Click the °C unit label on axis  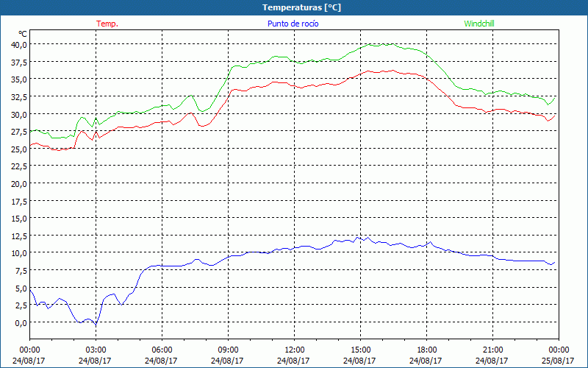(x=23, y=34)
